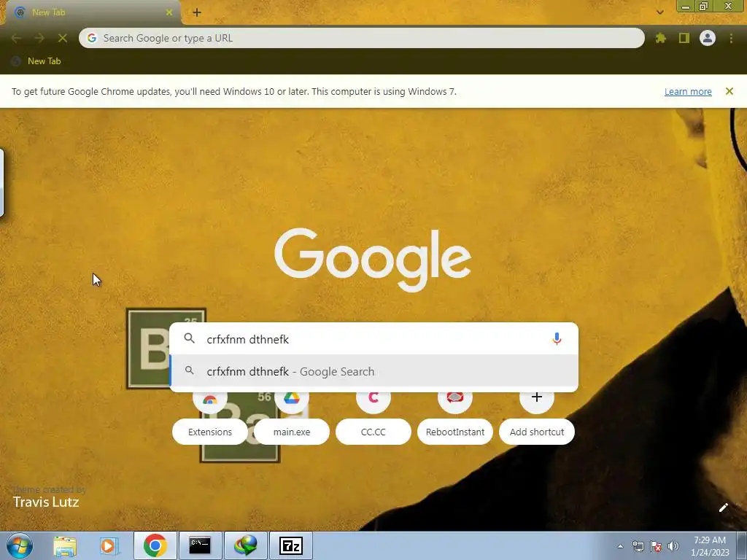The height and width of the screenshot is (560, 747).
Task: Dismiss the Windows 7 update notice
Action: click(x=729, y=91)
